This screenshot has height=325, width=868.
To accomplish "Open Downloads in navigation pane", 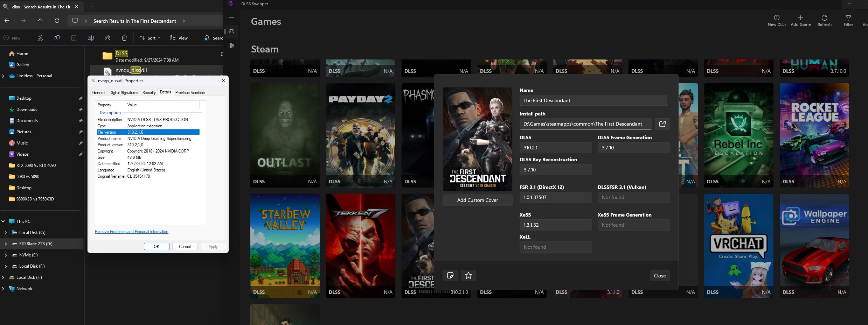I will (x=27, y=109).
